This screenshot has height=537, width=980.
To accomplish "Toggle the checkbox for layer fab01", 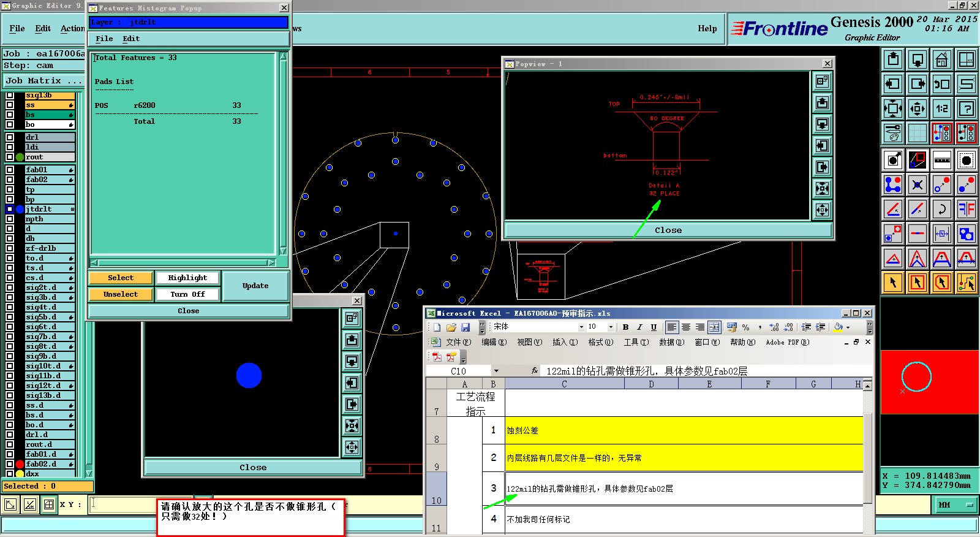I will 10,170.
